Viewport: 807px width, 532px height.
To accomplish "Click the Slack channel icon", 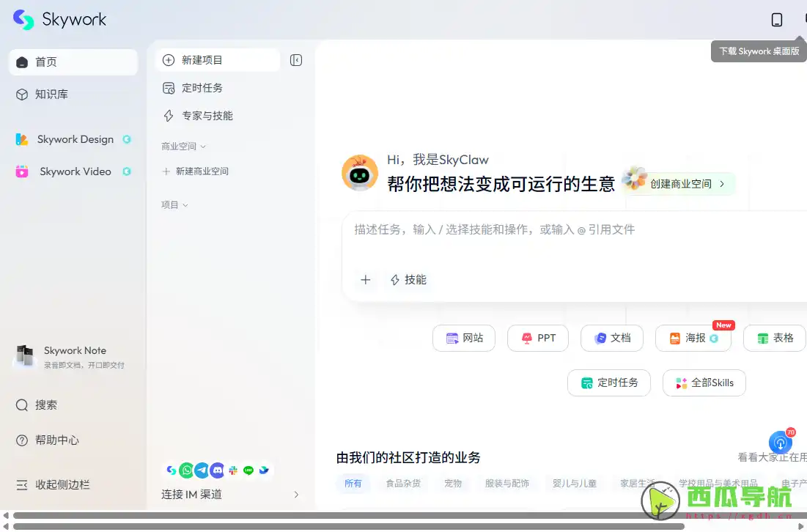I will 233,470.
